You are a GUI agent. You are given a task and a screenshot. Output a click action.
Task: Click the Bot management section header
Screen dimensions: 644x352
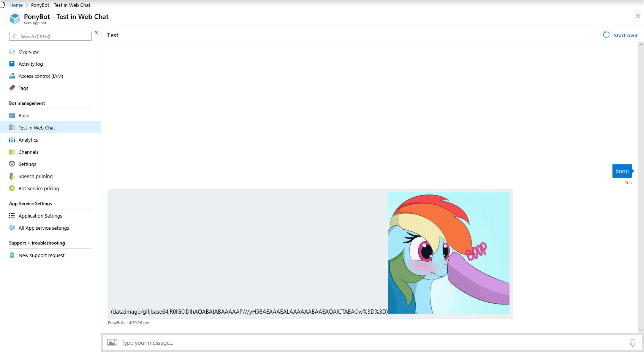[x=27, y=103]
